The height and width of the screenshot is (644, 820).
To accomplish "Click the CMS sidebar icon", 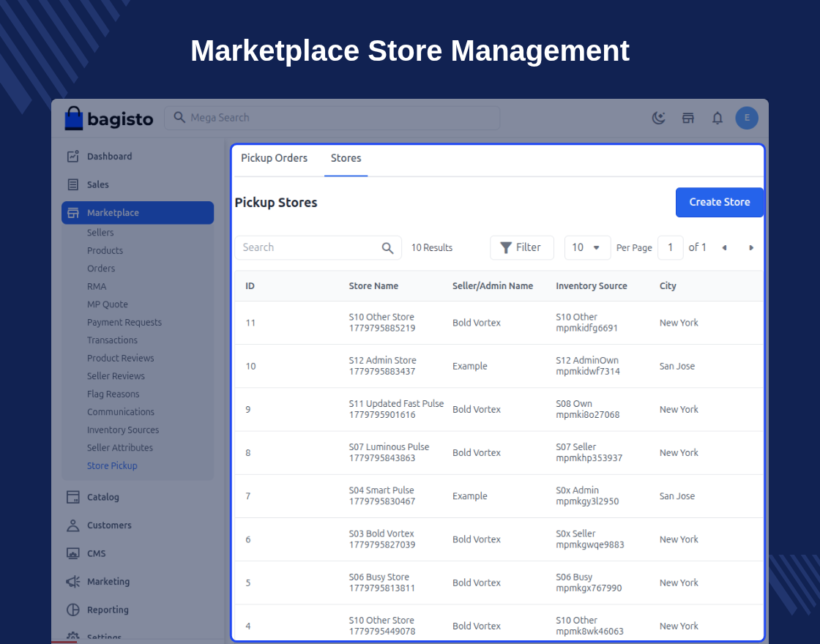I will [73, 553].
